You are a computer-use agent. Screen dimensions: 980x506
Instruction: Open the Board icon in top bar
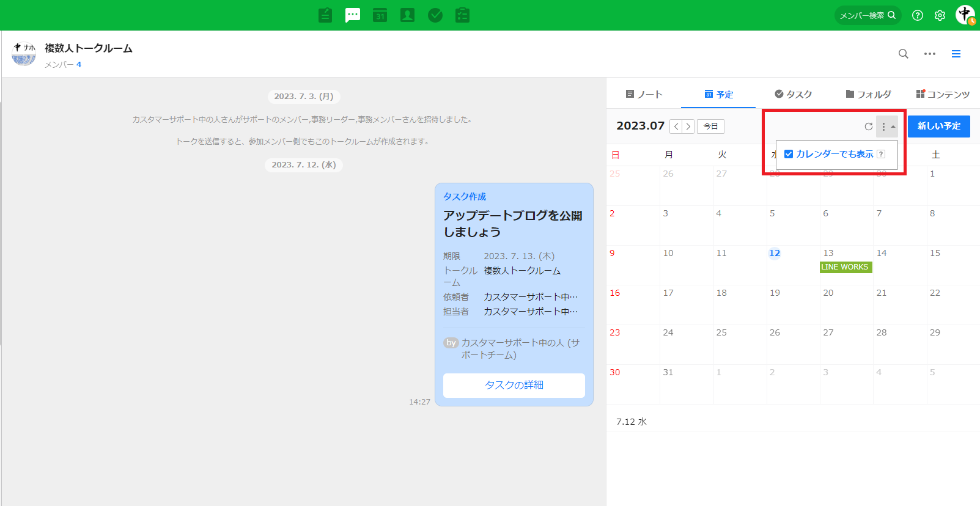coord(325,15)
